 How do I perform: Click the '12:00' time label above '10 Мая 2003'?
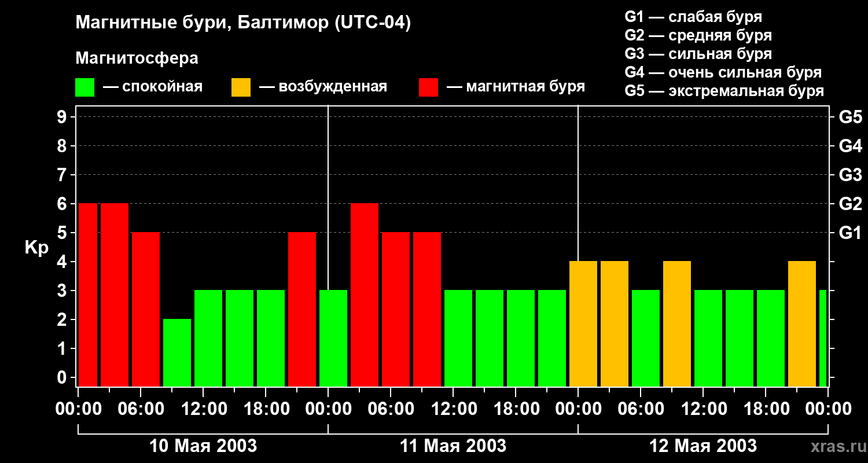203,409
